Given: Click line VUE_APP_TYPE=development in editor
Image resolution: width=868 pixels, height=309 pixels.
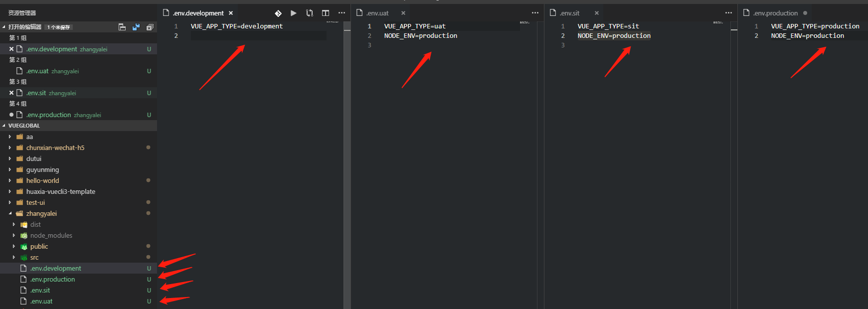Looking at the screenshot, I should coord(237,26).
